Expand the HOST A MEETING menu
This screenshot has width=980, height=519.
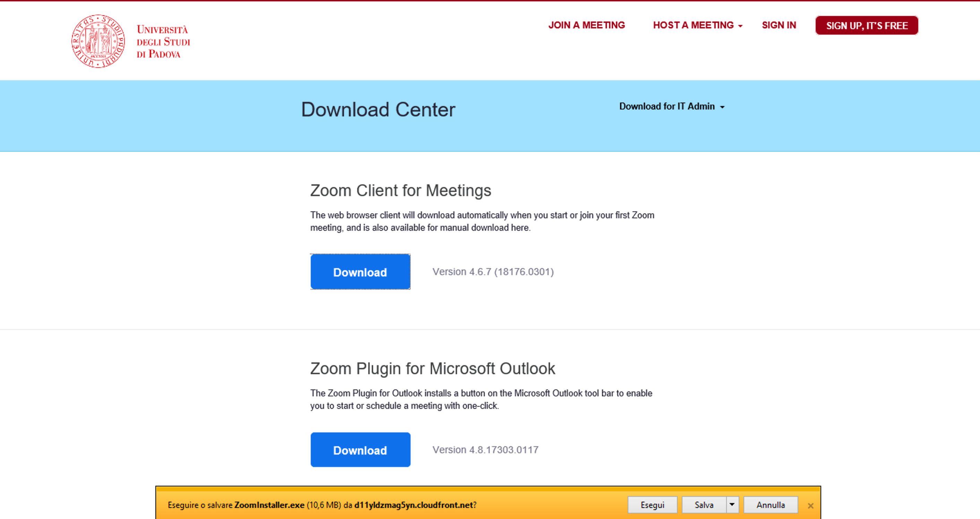(697, 25)
